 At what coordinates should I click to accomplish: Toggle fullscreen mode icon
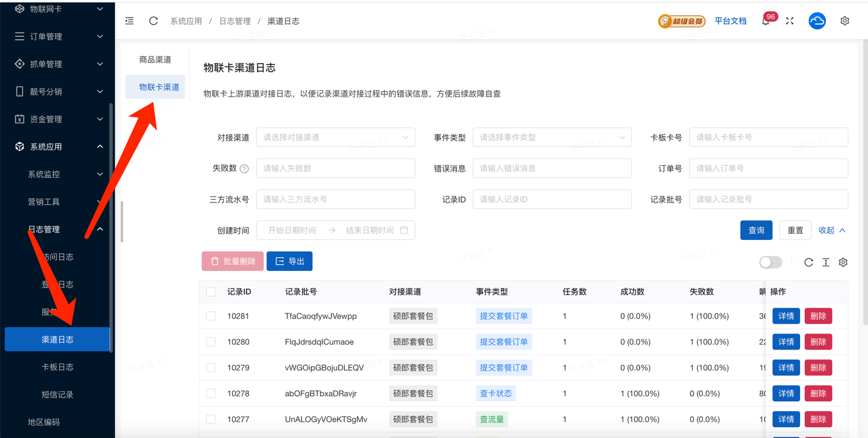[790, 21]
